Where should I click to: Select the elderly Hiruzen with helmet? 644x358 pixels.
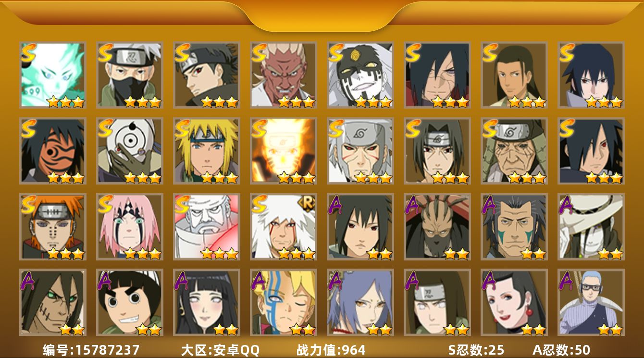click(514, 151)
